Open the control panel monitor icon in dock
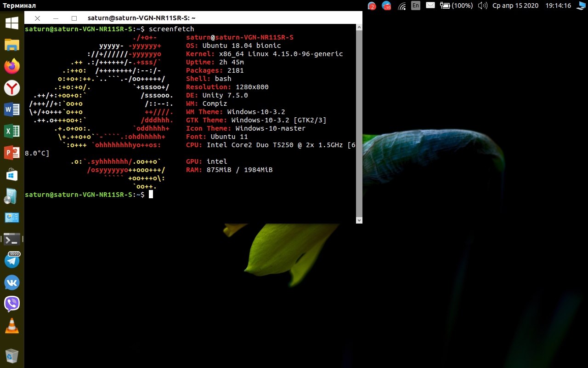The width and height of the screenshot is (588, 368). [x=12, y=218]
